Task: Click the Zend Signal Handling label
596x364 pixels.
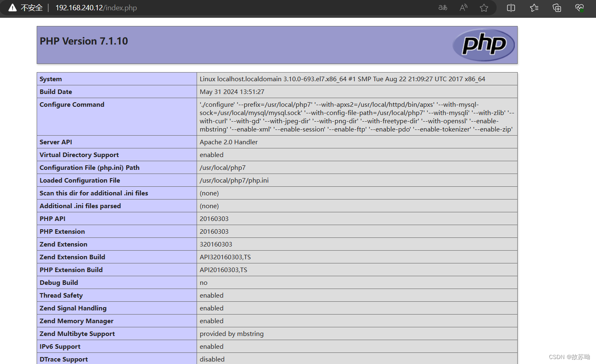Action: point(73,308)
